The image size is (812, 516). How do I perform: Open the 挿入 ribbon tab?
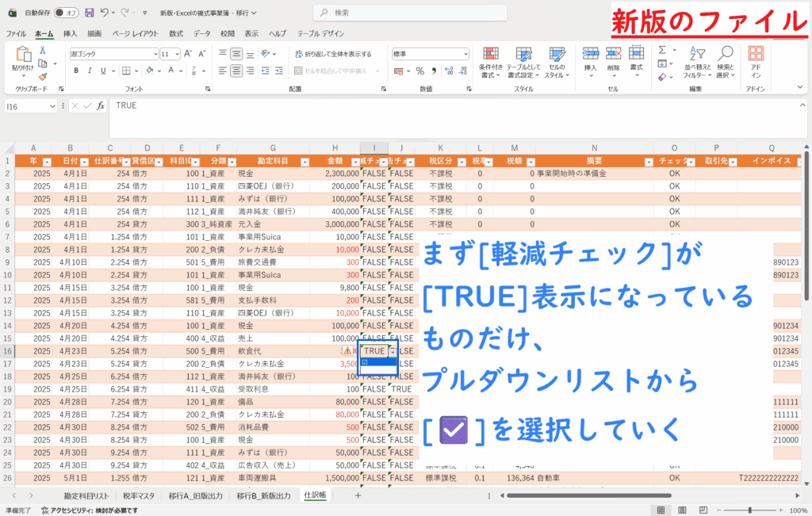[70, 34]
